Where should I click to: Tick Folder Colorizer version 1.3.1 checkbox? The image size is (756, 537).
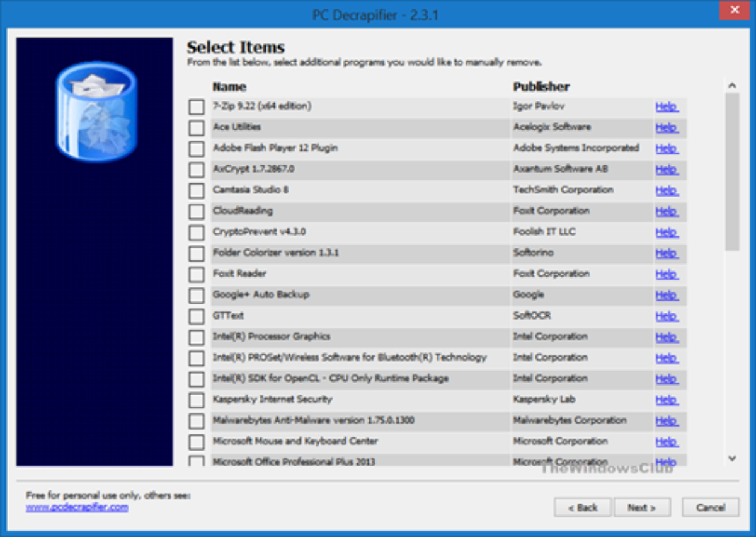[x=197, y=253]
